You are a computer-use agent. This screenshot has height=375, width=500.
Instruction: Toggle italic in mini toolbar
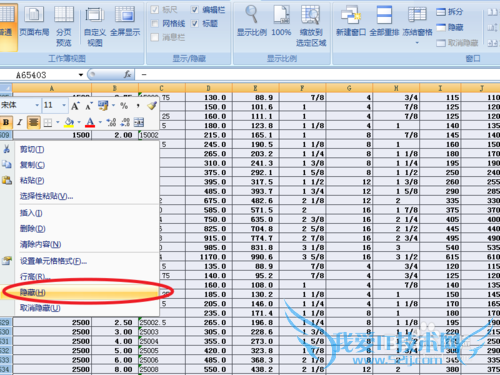coord(20,122)
